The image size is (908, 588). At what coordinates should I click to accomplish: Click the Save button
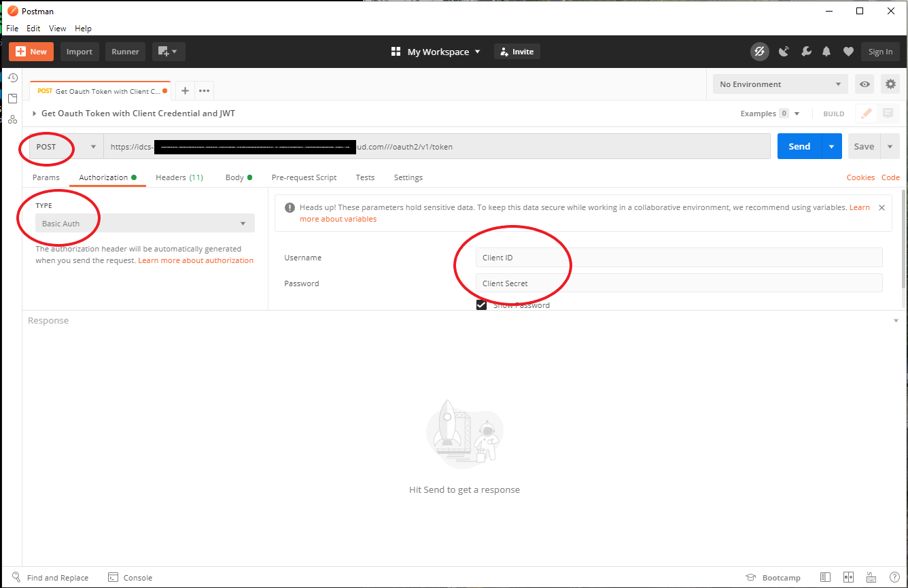click(864, 146)
